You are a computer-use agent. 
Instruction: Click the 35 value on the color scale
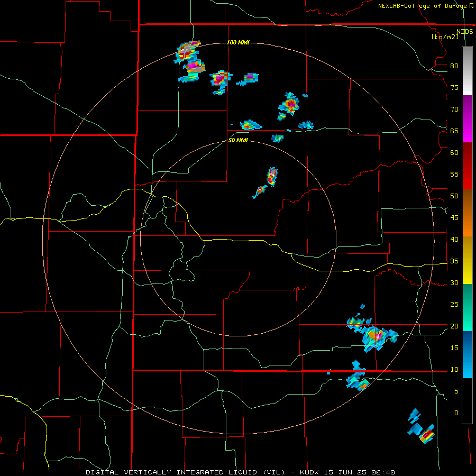tap(454, 261)
